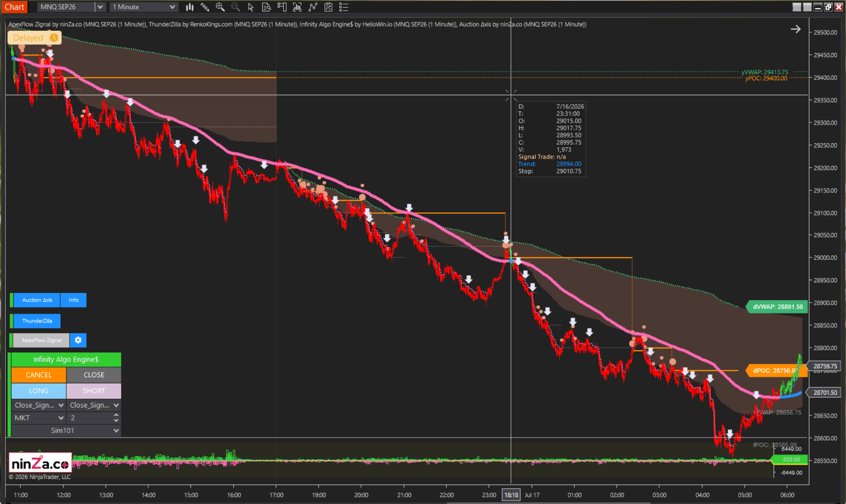Open the Data Box magnifier-page icon
846x504 pixels.
click(266, 7)
